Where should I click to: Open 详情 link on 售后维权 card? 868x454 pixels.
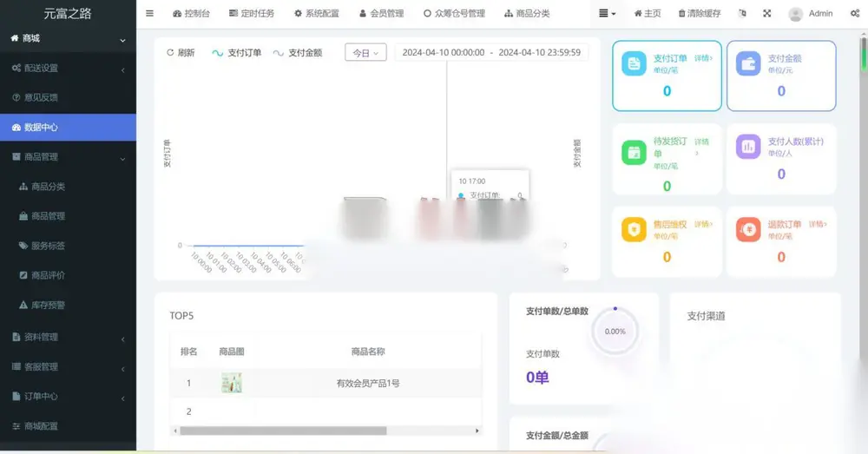click(704, 224)
